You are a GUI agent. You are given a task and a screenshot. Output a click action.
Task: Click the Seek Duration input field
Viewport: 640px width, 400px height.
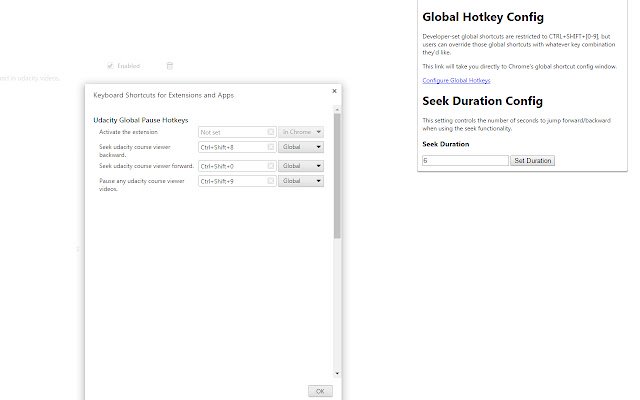pyautogui.click(x=465, y=160)
